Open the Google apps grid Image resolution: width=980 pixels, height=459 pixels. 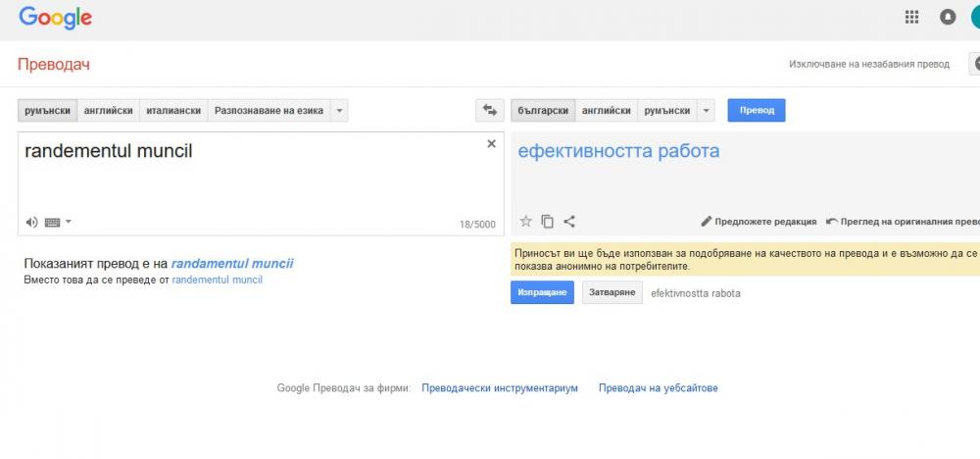(911, 17)
